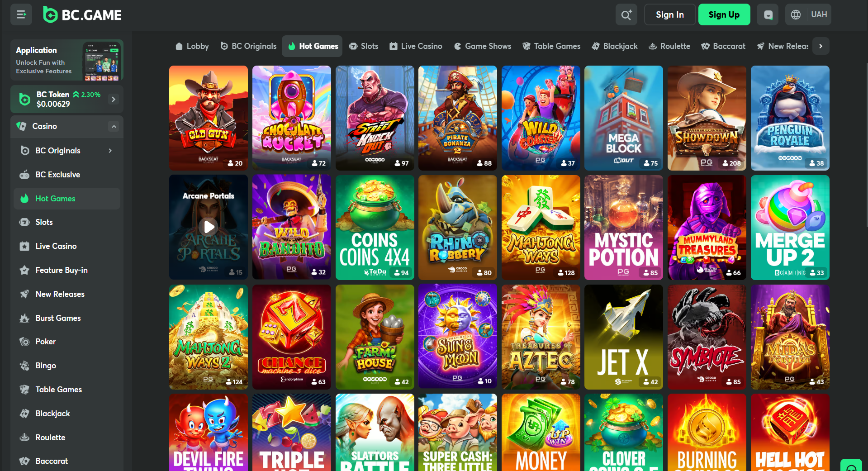Screen dimensions: 868x471
Task: Expand the BC Originals submenu chevron
Action: pos(110,151)
